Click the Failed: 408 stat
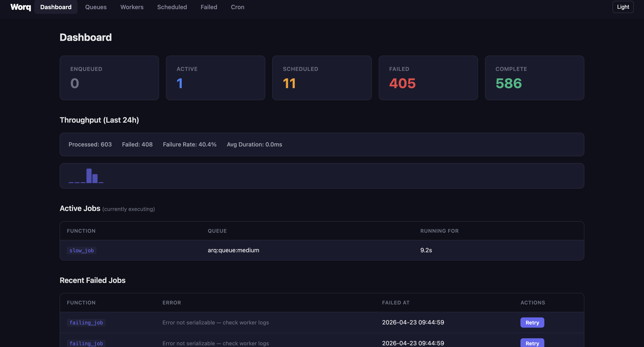The width and height of the screenshot is (644, 347). 137,144
